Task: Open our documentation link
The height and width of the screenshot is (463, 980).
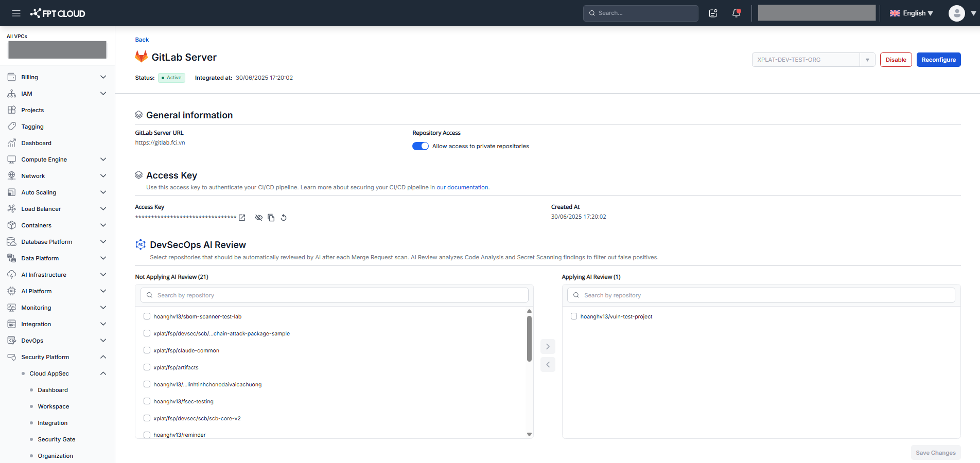Action: 462,187
